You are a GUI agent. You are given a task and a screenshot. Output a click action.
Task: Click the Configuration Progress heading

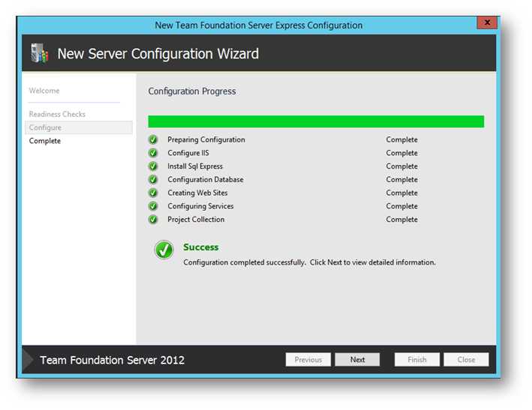[x=191, y=91]
